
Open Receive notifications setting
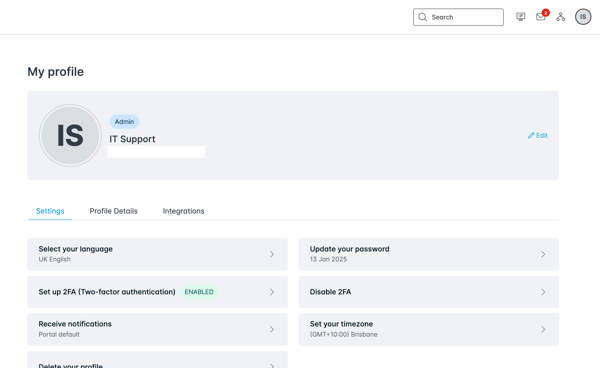click(157, 329)
